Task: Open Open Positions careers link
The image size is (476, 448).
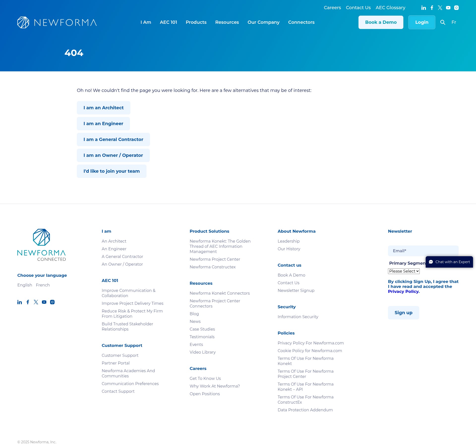Action: [x=205, y=394]
